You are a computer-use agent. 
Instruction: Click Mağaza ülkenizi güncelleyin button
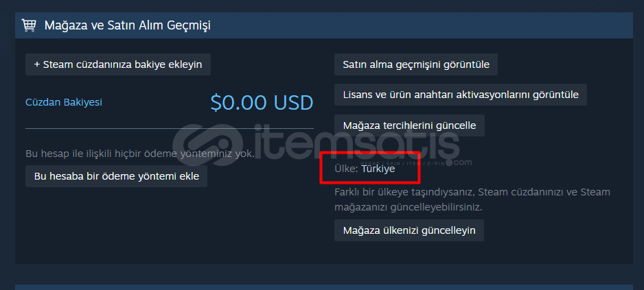click(409, 230)
